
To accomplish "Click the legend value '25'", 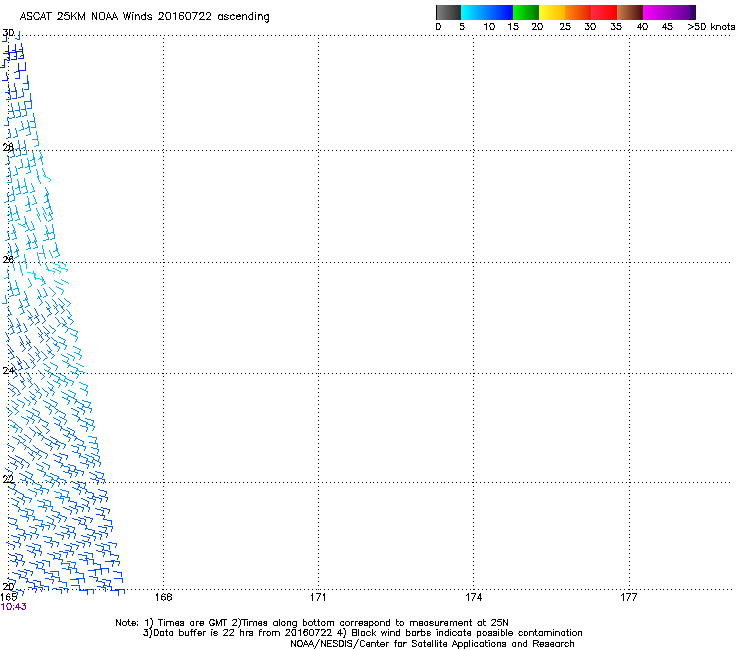I will 565,27.
